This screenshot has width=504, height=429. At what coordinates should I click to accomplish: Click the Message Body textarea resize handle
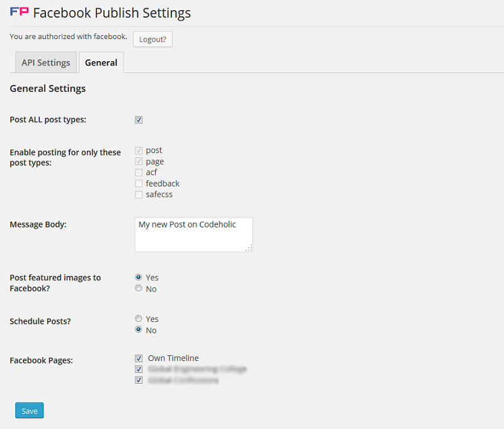click(249, 248)
